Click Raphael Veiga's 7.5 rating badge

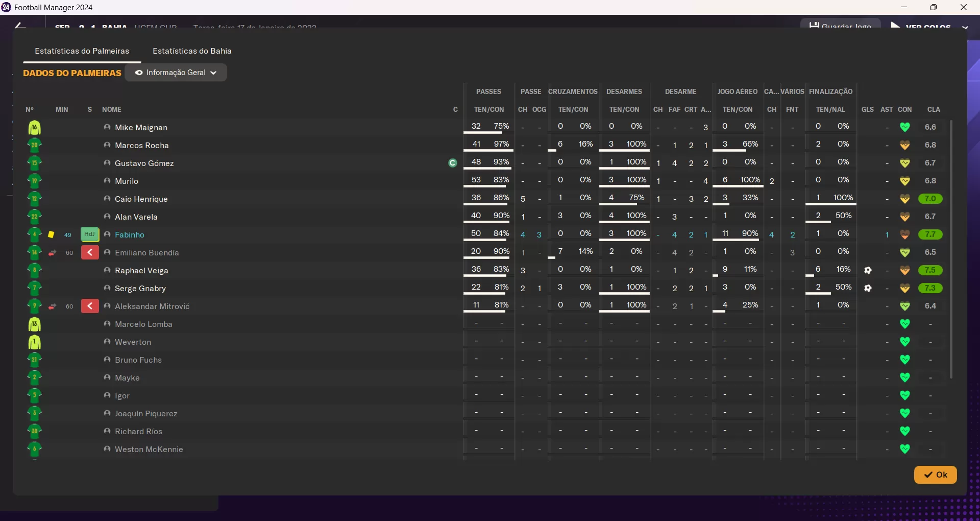pyautogui.click(x=930, y=270)
